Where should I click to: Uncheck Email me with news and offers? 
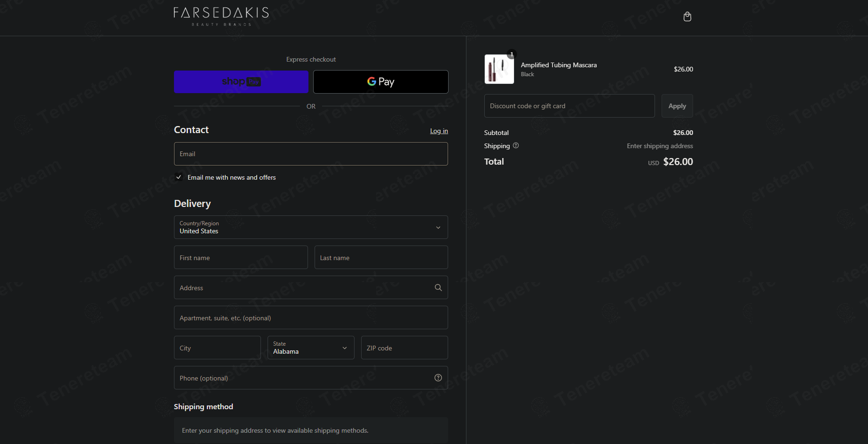tap(179, 177)
